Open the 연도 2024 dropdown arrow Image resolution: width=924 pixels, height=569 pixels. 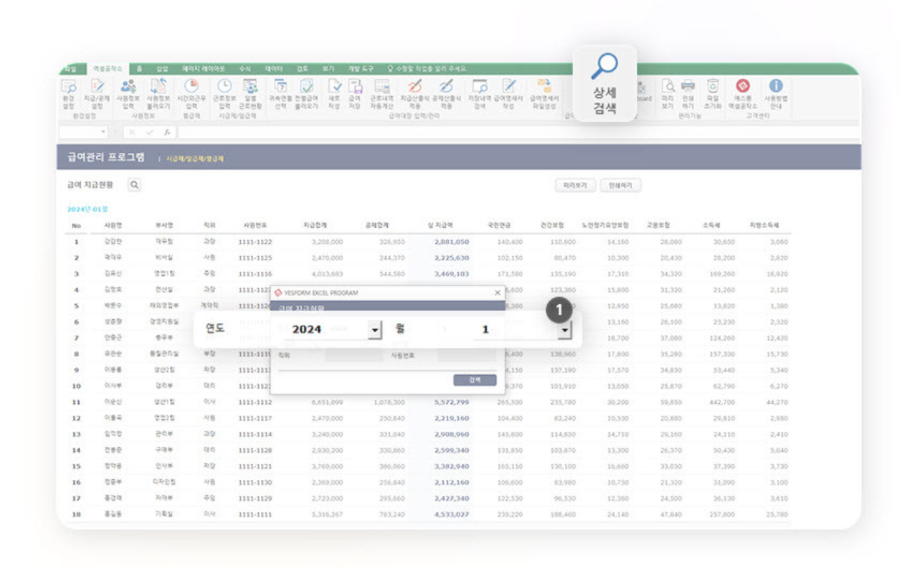point(375,330)
